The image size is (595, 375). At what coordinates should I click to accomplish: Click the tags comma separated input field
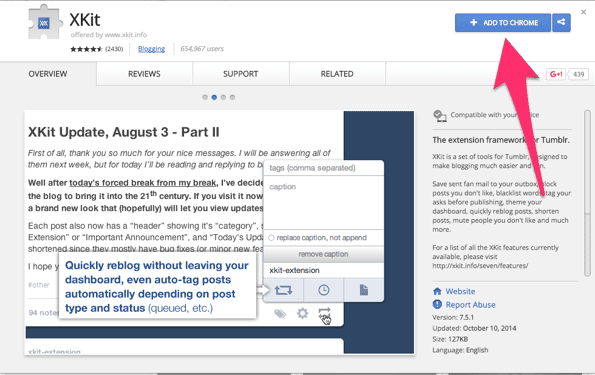point(324,168)
